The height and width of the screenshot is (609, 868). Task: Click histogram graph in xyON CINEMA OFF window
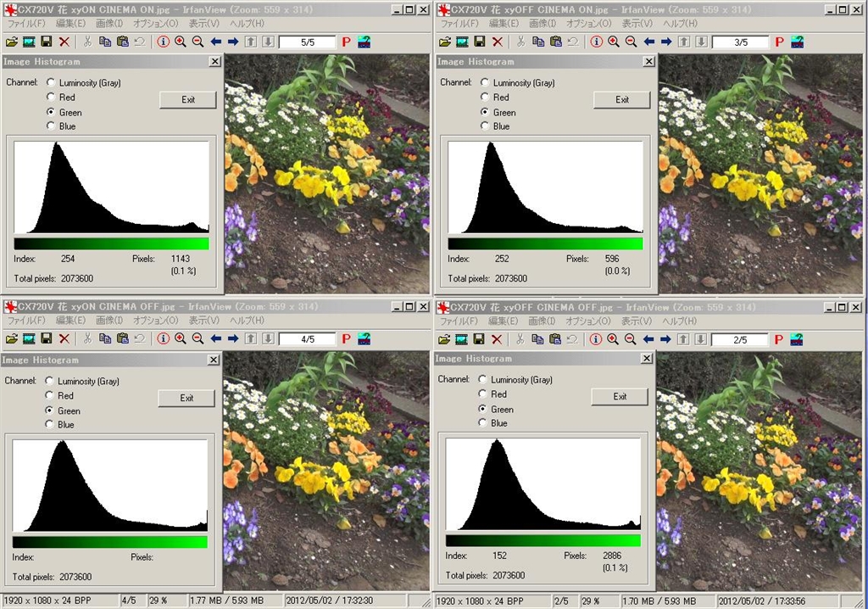[x=110, y=486]
